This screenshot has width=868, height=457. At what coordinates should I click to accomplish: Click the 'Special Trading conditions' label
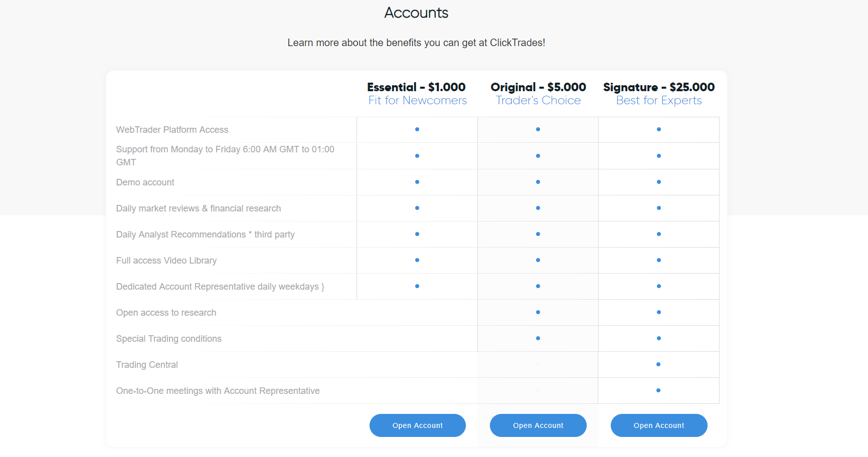pyautogui.click(x=168, y=339)
